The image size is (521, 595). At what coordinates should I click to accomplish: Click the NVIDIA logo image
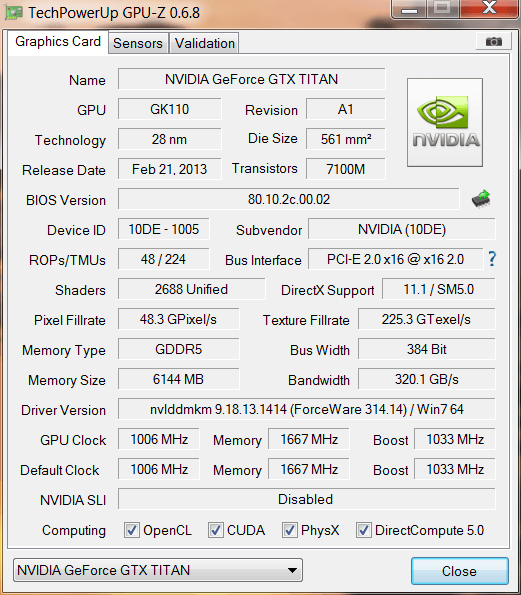(x=445, y=123)
